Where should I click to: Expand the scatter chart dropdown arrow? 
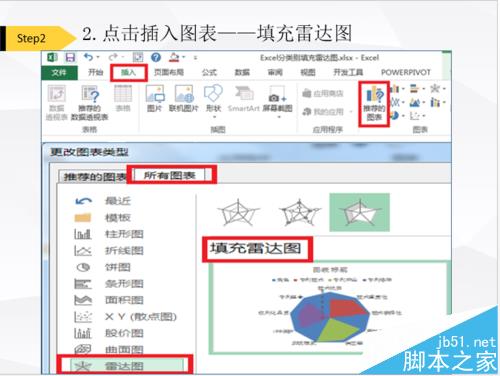tap(424, 116)
